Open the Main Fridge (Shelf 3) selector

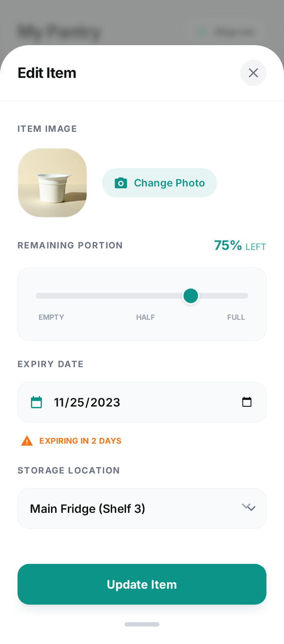coord(142,508)
